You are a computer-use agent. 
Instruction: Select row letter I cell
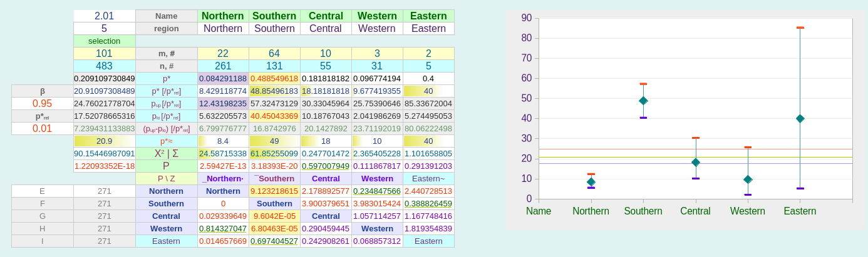[x=43, y=241]
